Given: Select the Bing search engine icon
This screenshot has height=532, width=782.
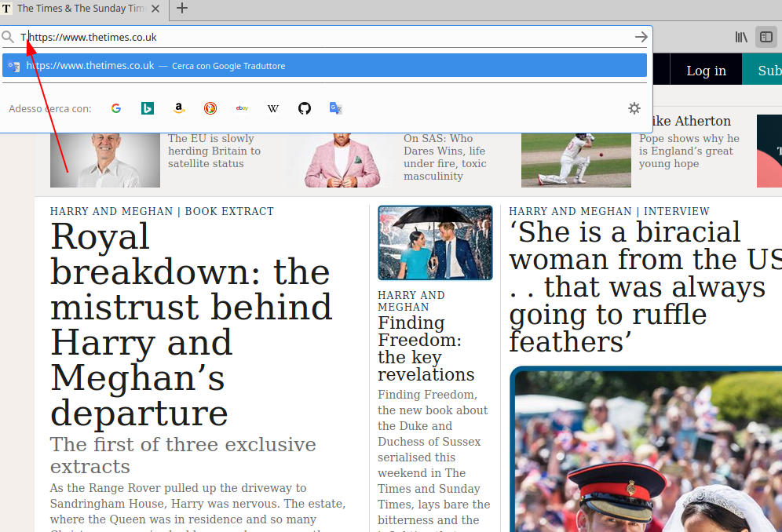Looking at the screenshot, I should click(x=148, y=108).
